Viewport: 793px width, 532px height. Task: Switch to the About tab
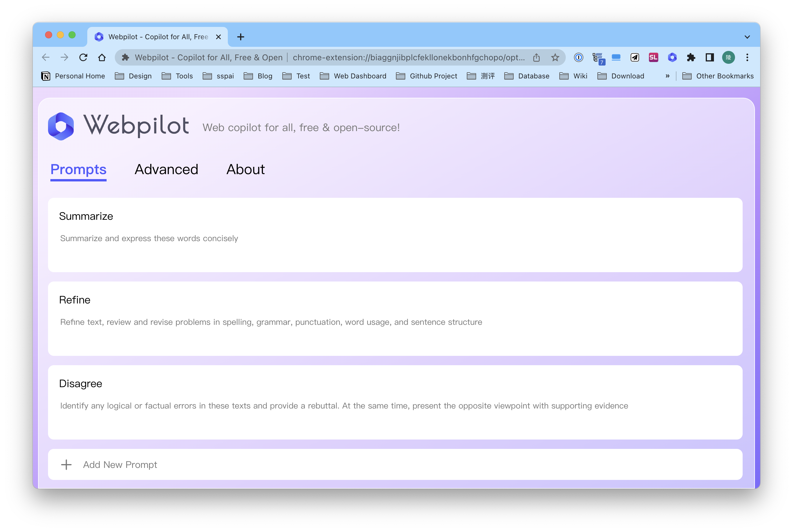coord(245,169)
